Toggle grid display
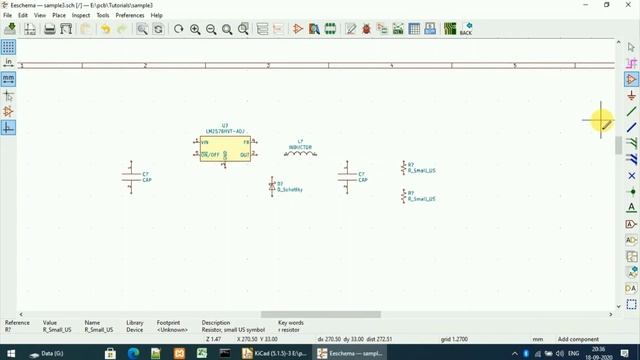The height and width of the screenshot is (360, 640). coord(8,47)
